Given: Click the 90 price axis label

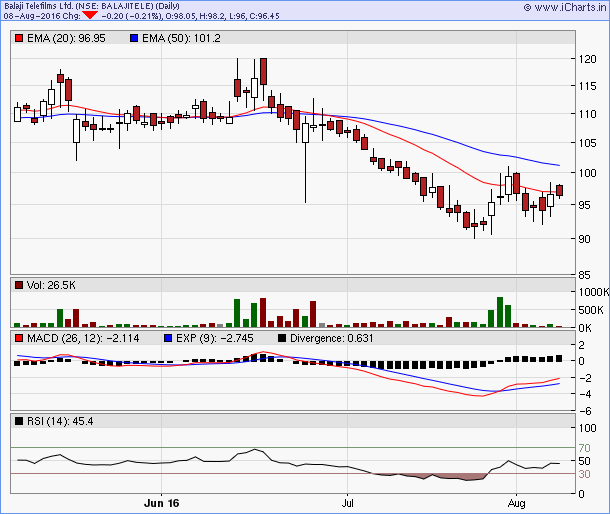Looking at the screenshot, I should [x=584, y=239].
